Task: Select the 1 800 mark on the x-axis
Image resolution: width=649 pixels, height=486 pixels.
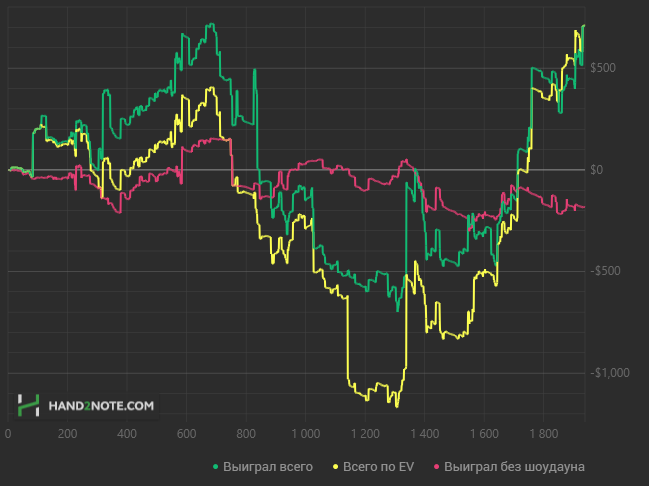Action: (544, 433)
